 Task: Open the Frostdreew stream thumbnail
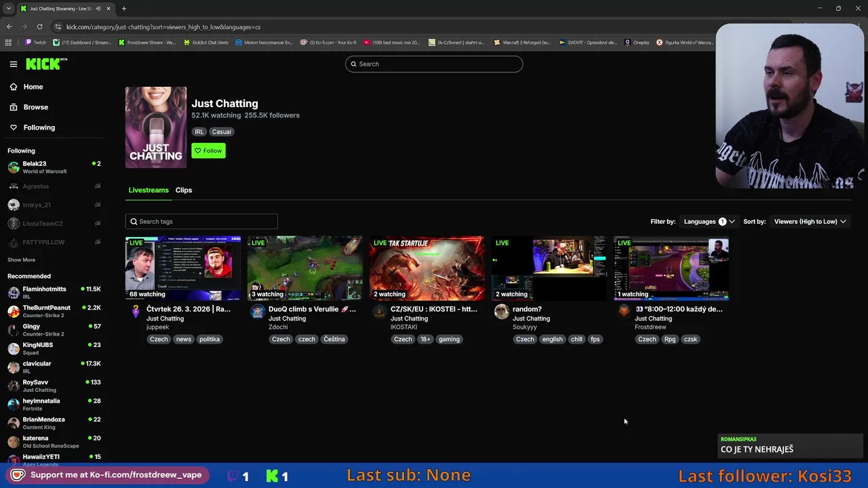click(671, 268)
